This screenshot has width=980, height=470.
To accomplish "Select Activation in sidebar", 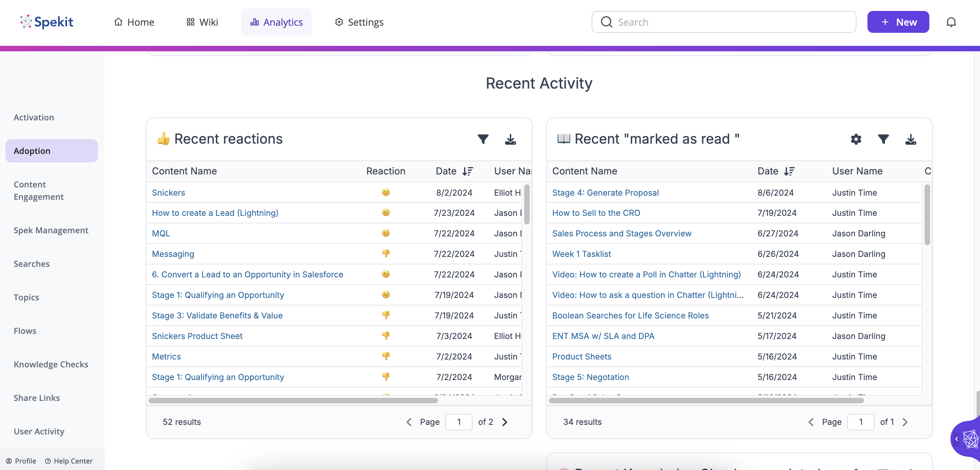I will pos(34,118).
